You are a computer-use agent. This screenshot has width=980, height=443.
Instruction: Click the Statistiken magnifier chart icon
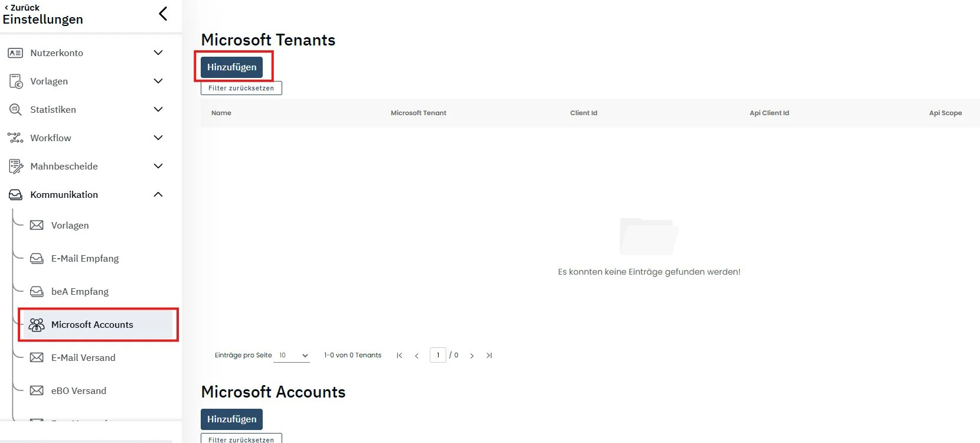[x=15, y=109]
